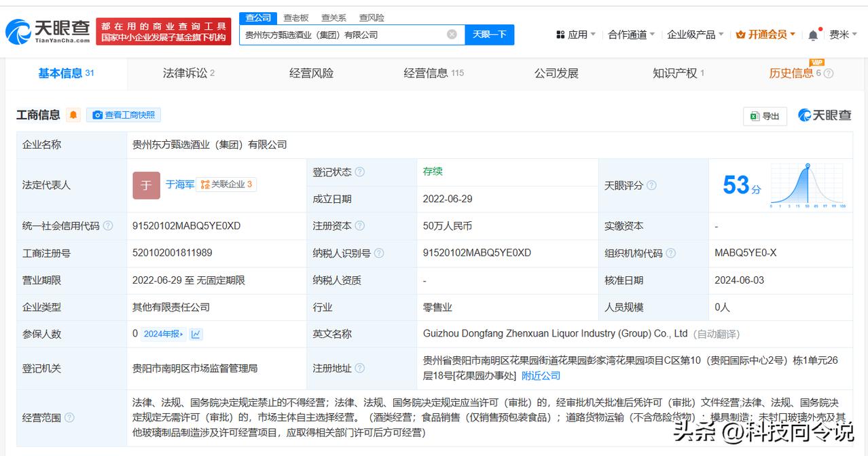
Task: Select the 查风险 search tab
Action: click(x=372, y=18)
